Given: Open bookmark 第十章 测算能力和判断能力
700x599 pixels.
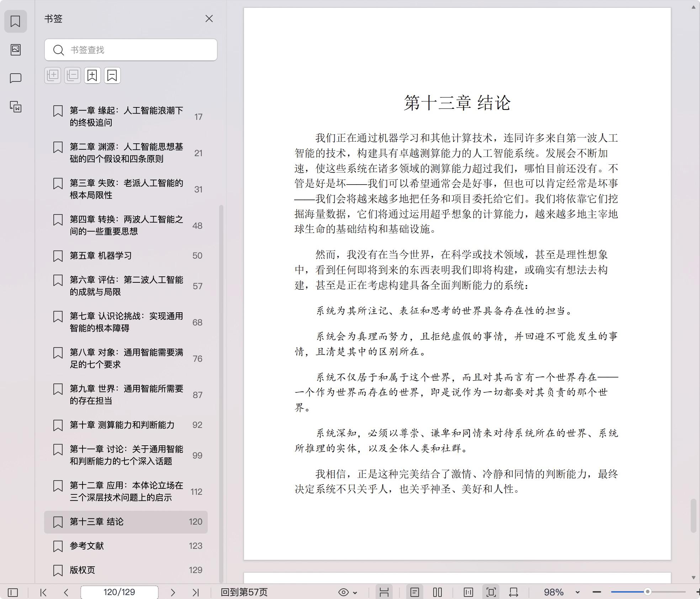Looking at the screenshot, I should coord(126,425).
